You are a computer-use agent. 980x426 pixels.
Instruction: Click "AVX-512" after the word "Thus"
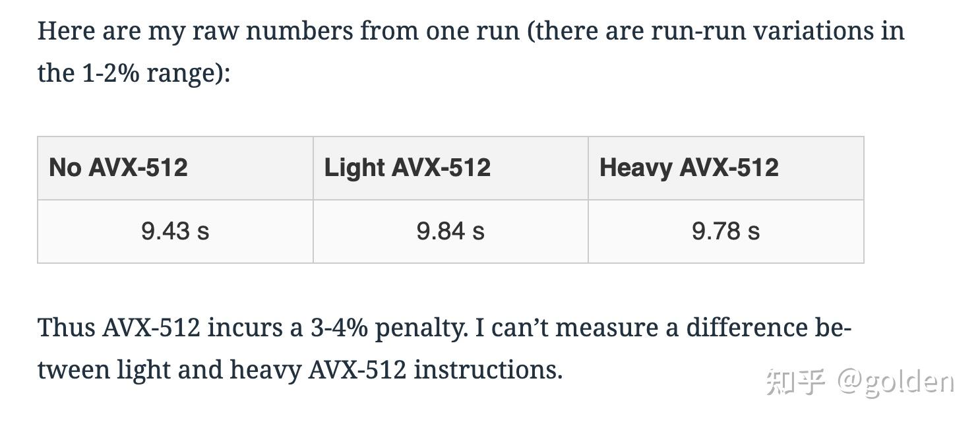click(151, 328)
